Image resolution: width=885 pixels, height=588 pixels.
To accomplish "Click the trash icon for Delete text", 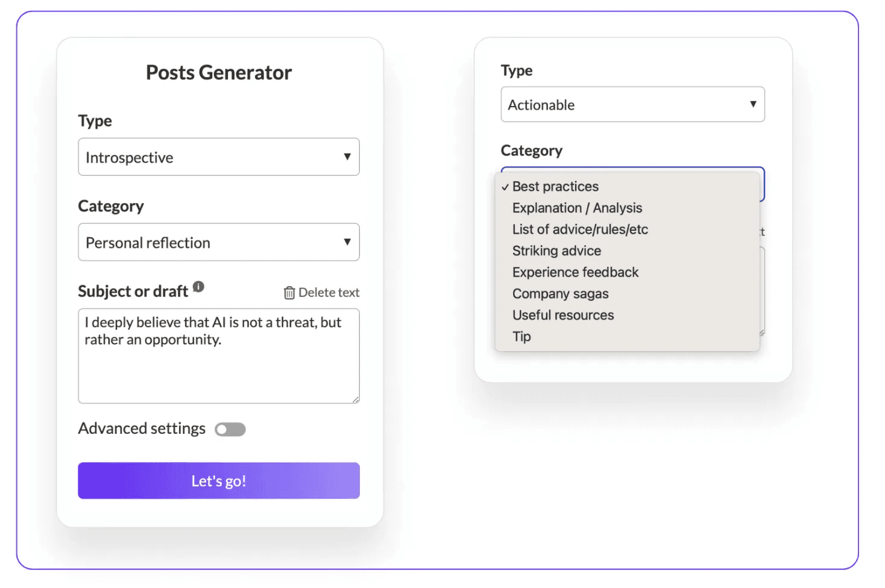I will coord(289,293).
